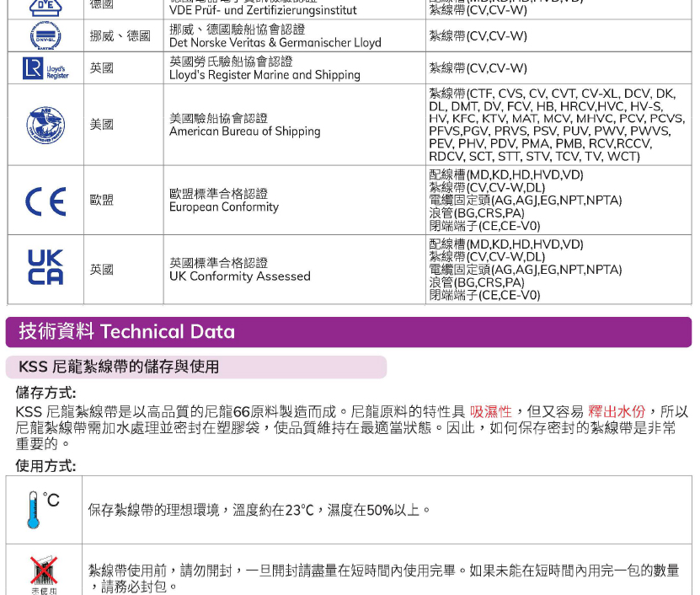Click the country cell "挪威、德國"
This screenshot has width=700, height=595.
pos(120,35)
